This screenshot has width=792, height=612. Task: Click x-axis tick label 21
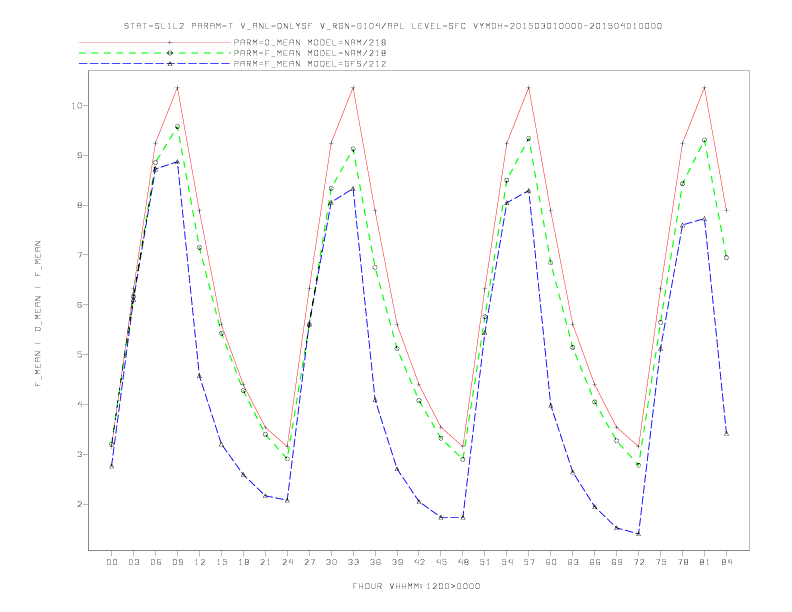pyautogui.click(x=265, y=562)
